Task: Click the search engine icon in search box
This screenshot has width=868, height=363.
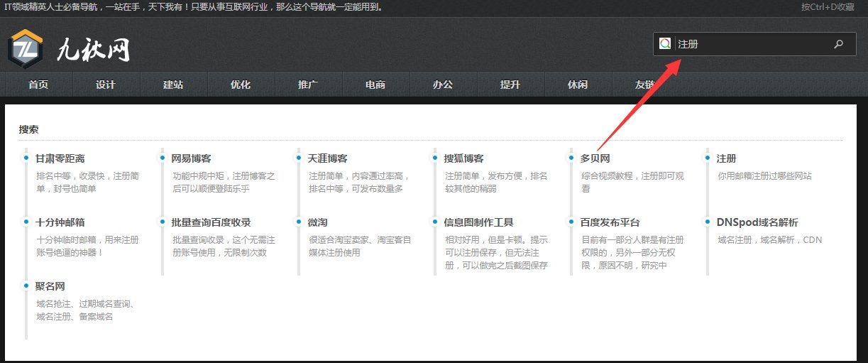Action: pos(665,43)
